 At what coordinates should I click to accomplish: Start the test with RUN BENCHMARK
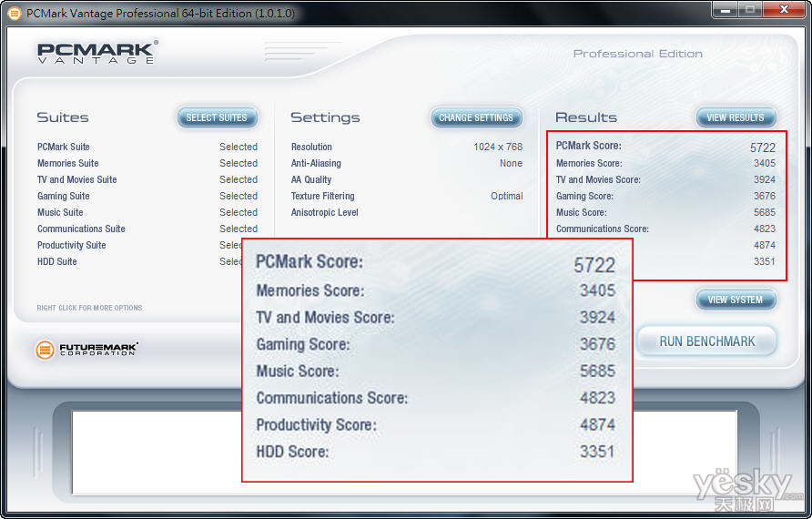click(707, 341)
